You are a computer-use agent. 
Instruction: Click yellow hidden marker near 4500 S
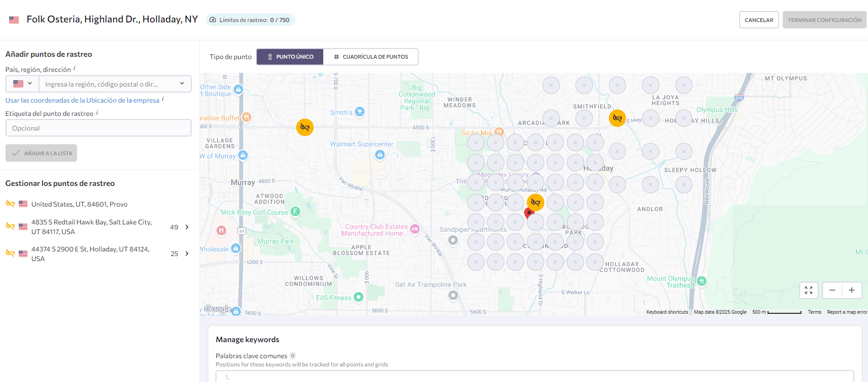[305, 127]
